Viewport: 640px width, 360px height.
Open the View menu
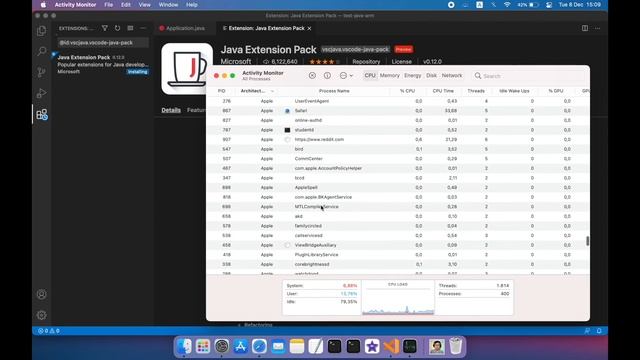pos(144,5)
